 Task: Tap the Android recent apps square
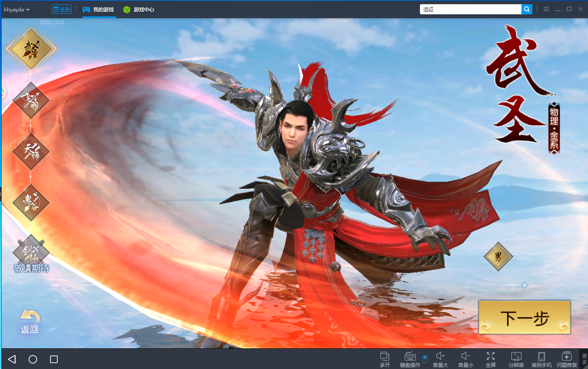(54, 359)
